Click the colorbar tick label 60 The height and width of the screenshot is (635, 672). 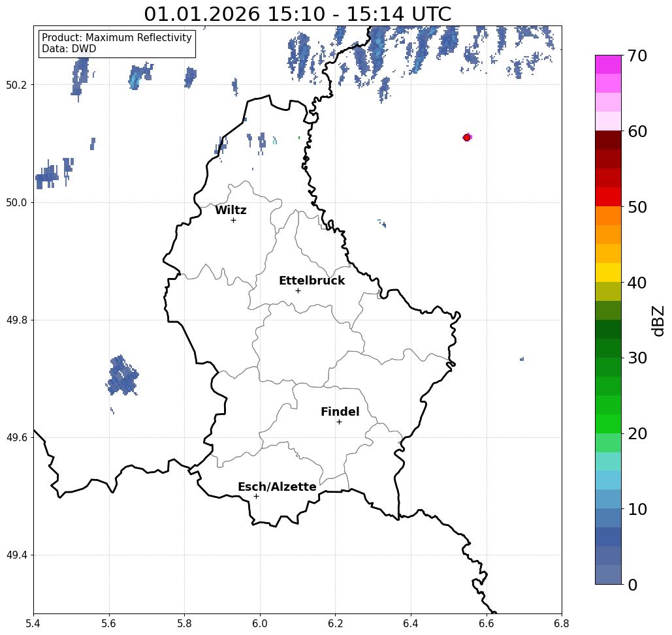pos(637,131)
